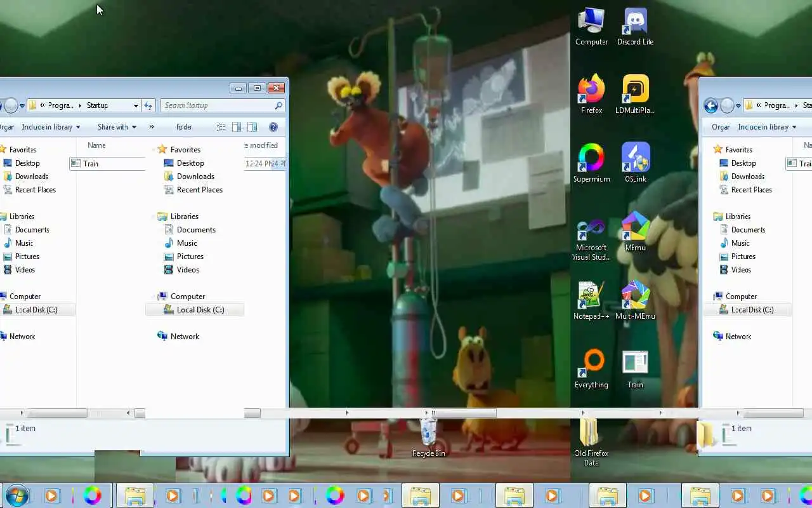The width and height of the screenshot is (812, 508).
Task: Click the Organize button in right window
Action: coord(721,127)
